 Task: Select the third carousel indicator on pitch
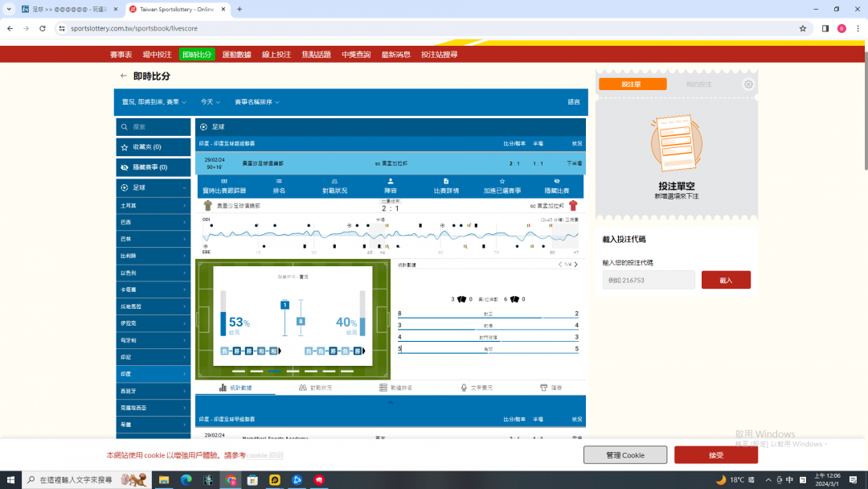275,371
